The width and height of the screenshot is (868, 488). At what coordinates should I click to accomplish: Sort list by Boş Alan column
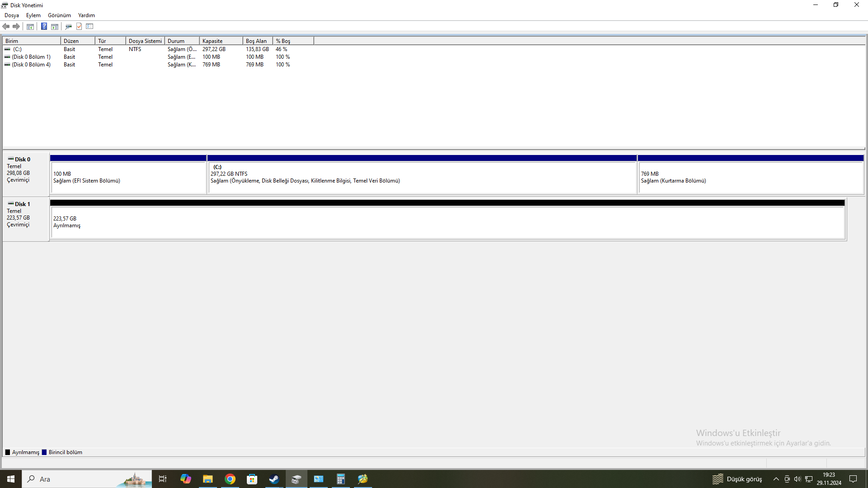coord(257,41)
